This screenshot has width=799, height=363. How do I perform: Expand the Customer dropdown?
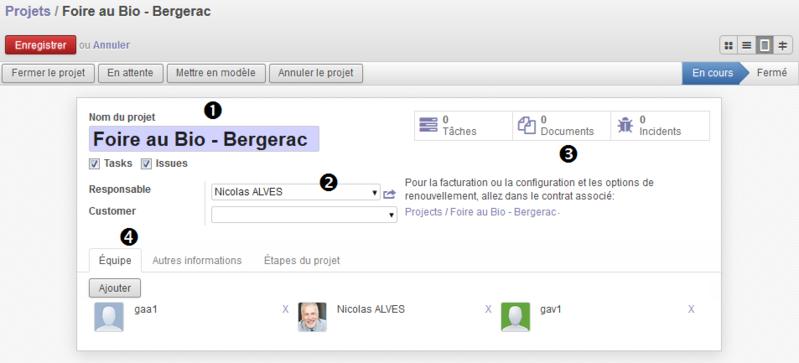coord(304,215)
